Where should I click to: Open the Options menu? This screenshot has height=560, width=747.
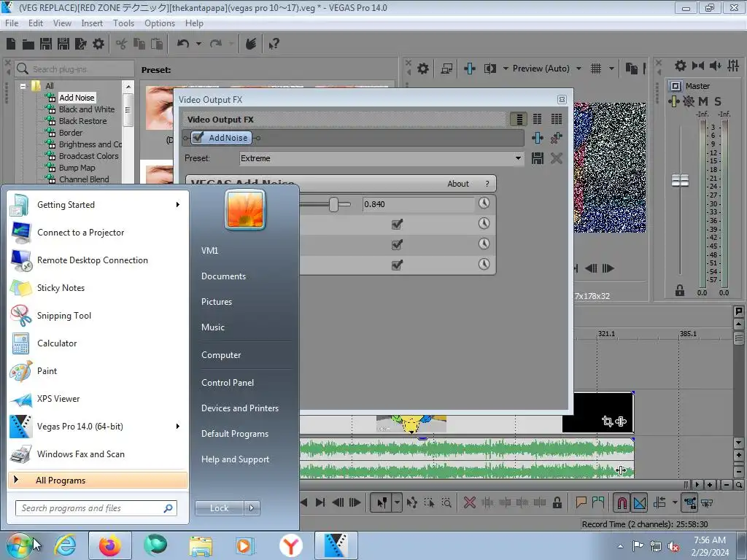tap(160, 23)
